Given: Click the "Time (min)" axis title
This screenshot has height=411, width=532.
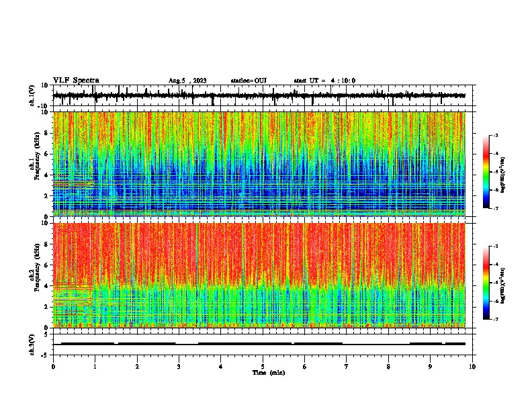Looking at the screenshot, I should (269, 373).
